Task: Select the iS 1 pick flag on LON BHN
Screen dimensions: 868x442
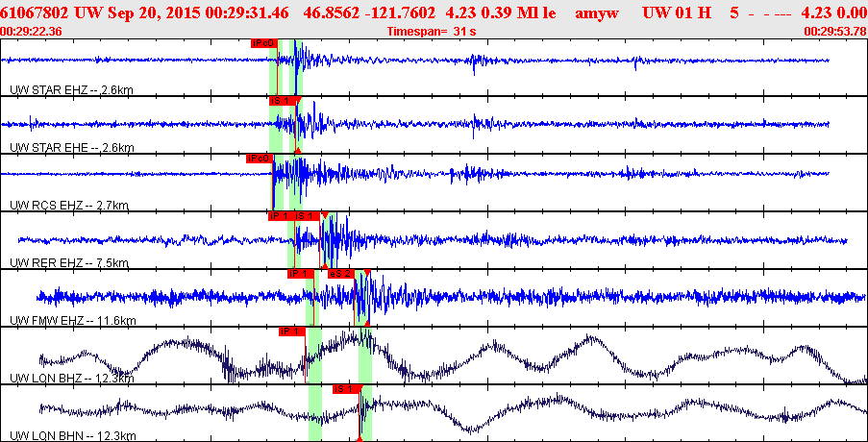Action: click(346, 389)
